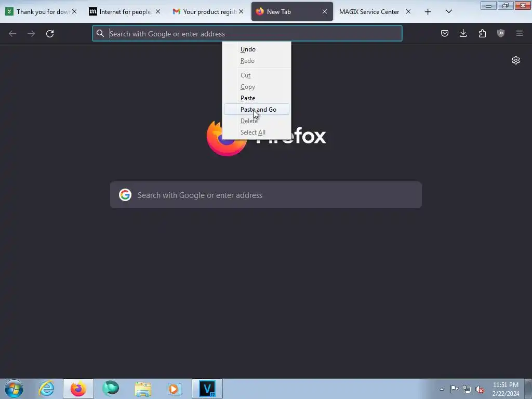Open the Extensions puzzle icon
The width and height of the screenshot is (532, 399).
(x=482, y=33)
